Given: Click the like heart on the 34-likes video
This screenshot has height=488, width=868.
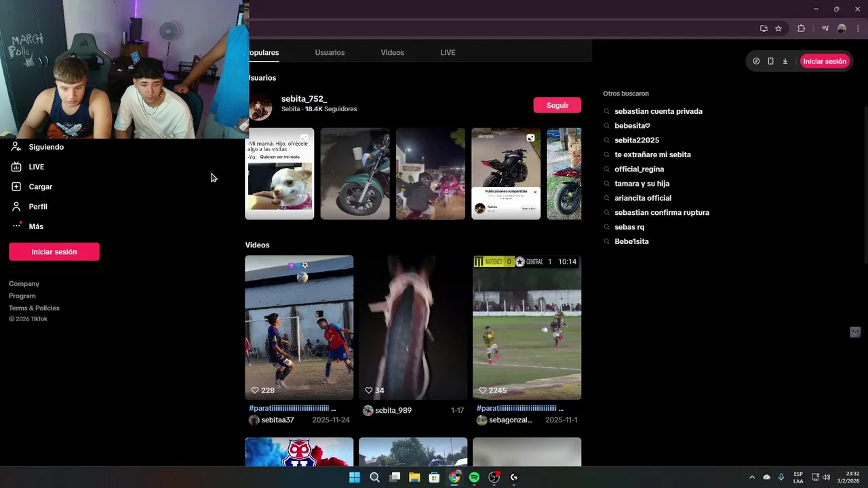Looking at the screenshot, I should point(369,390).
